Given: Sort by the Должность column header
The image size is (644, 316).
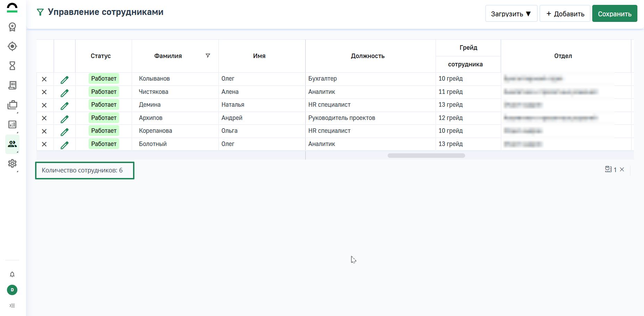Looking at the screenshot, I should coord(368,56).
